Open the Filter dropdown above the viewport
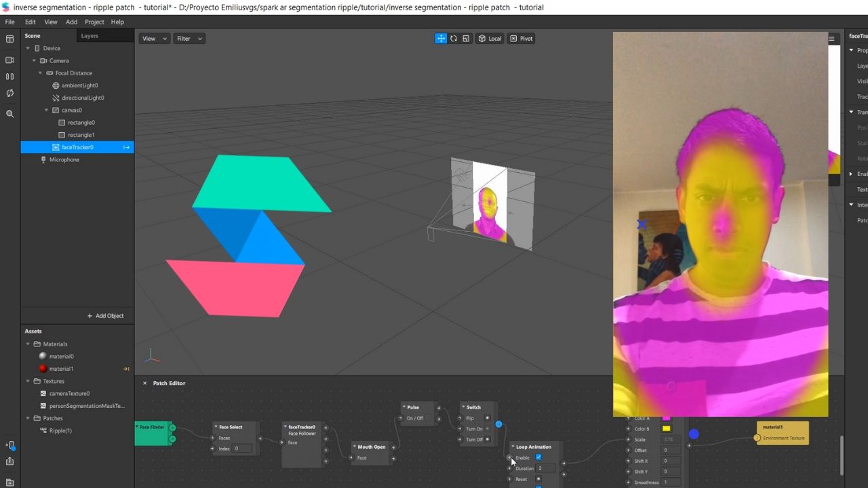The width and height of the screenshot is (868, 488). (189, 38)
